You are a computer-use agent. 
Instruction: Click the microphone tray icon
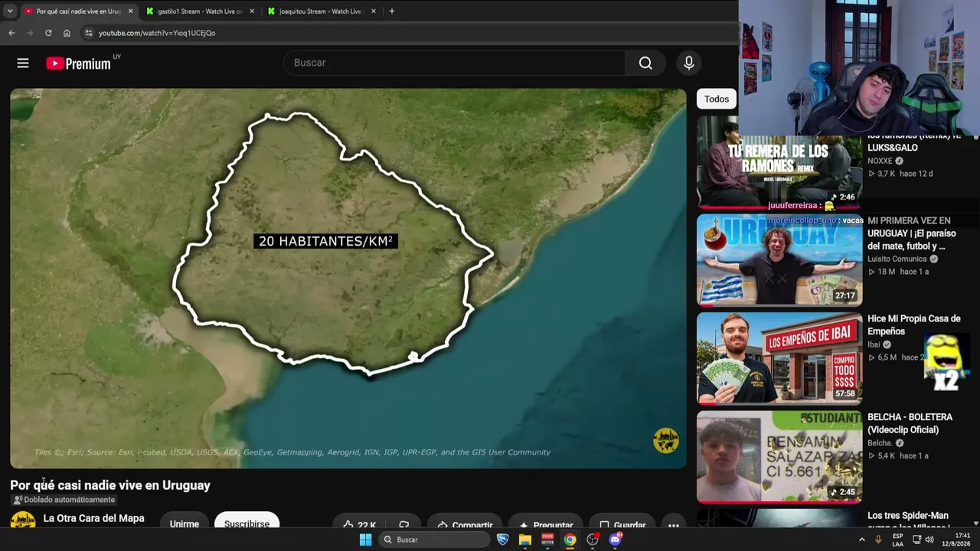click(x=878, y=540)
